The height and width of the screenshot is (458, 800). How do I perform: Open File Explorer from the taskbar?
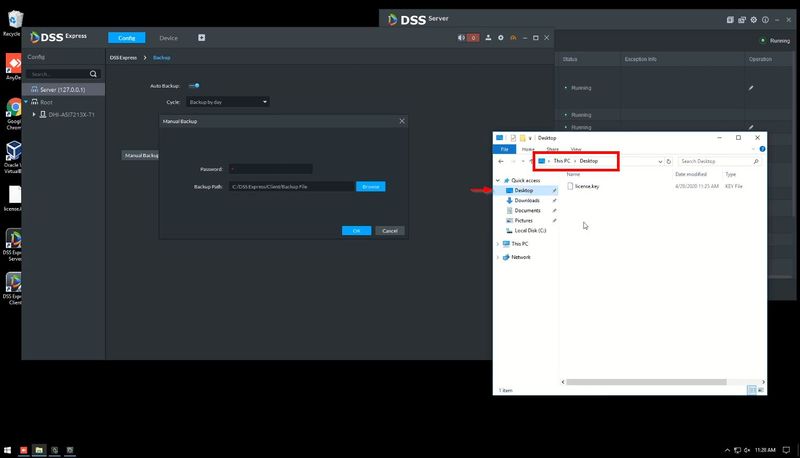coord(39,450)
